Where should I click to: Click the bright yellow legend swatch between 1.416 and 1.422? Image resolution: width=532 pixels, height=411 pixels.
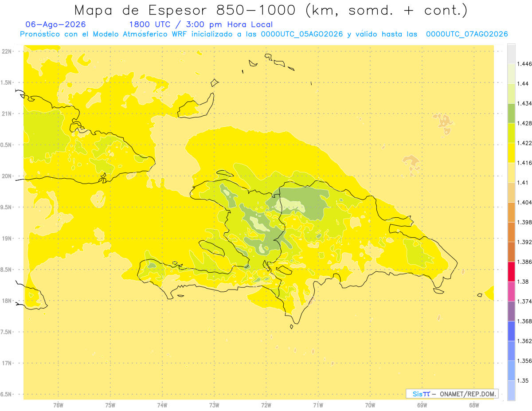(x=511, y=153)
